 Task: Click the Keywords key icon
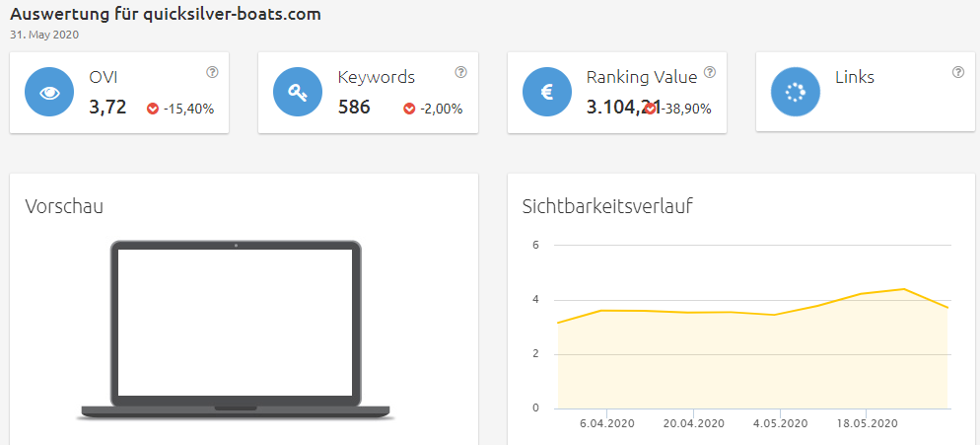pyautogui.click(x=298, y=92)
